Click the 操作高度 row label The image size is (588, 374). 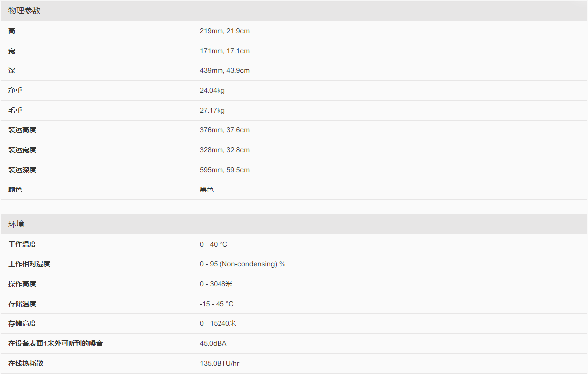pyautogui.click(x=22, y=284)
